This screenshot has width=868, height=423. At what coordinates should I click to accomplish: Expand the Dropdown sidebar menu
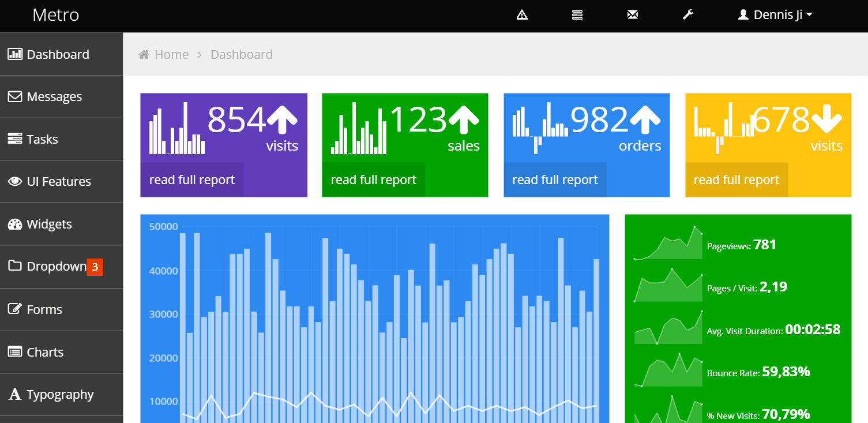pyautogui.click(x=55, y=267)
